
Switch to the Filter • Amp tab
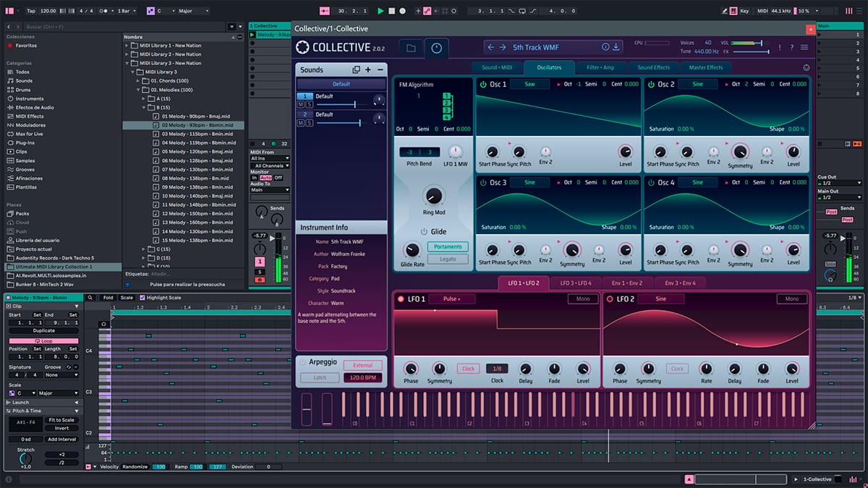tap(600, 67)
